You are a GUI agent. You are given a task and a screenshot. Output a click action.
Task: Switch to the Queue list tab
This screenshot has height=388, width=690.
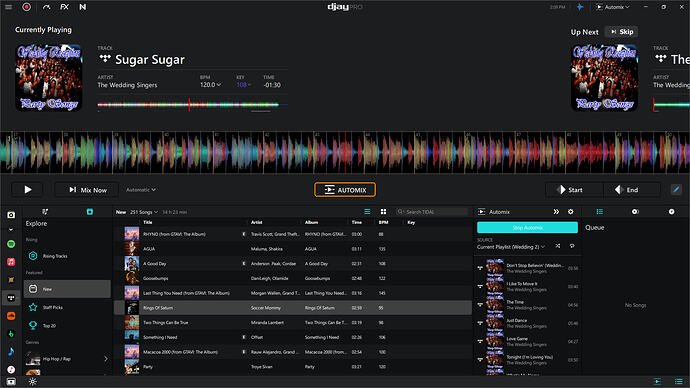point(599,212)
